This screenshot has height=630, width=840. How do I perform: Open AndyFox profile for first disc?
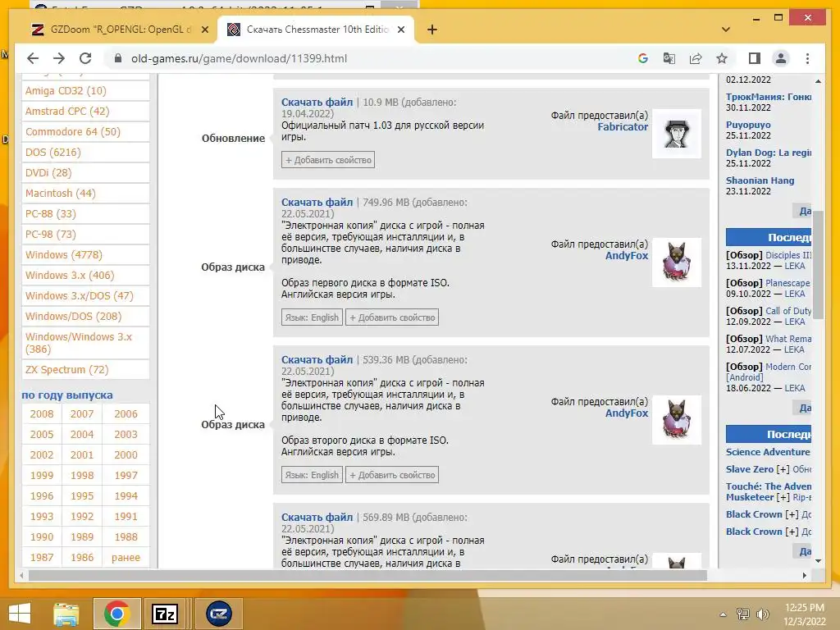626,256
